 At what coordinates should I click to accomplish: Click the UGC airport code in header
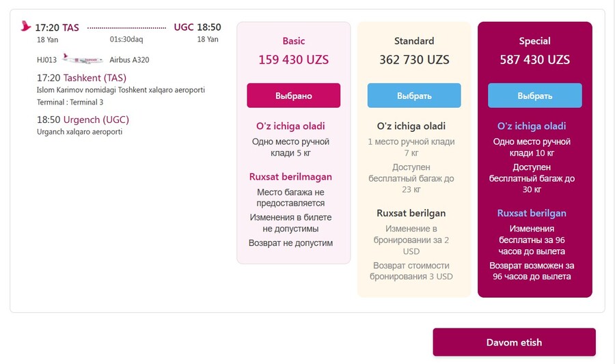[x=184, y=27]
